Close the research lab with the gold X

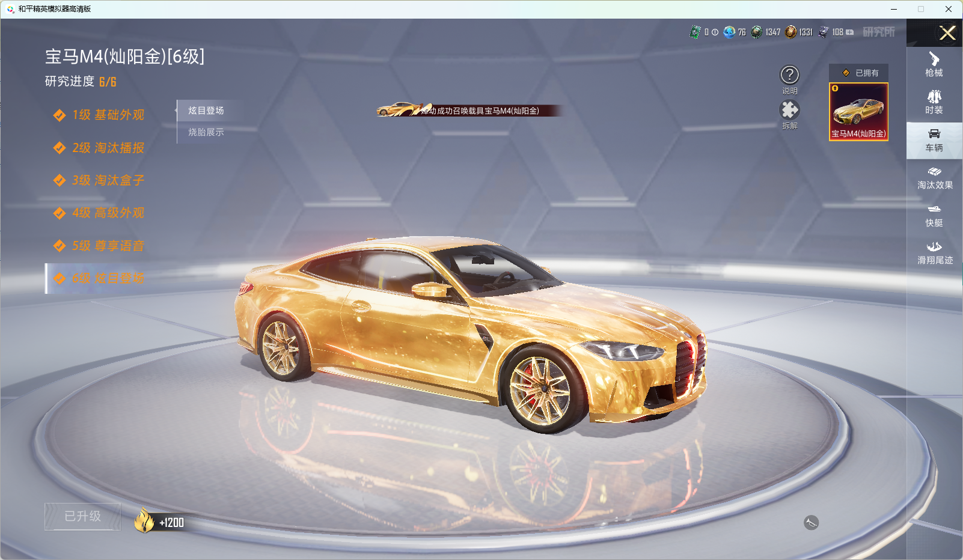click(947, 33)
